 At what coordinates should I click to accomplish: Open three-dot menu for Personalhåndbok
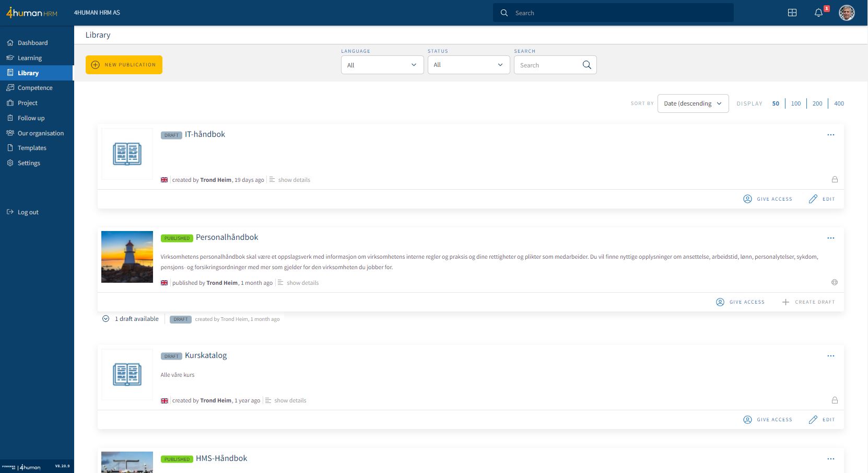coord(830,238)
